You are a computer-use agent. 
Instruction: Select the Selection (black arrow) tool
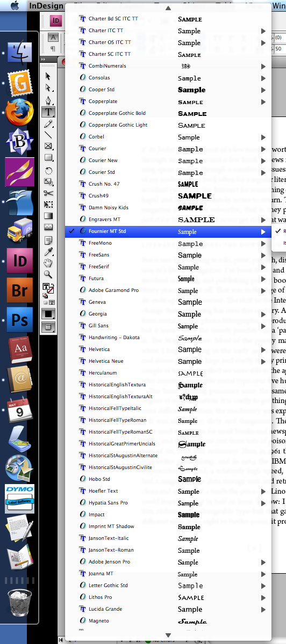pyautogui.click(x=48, y=76)
